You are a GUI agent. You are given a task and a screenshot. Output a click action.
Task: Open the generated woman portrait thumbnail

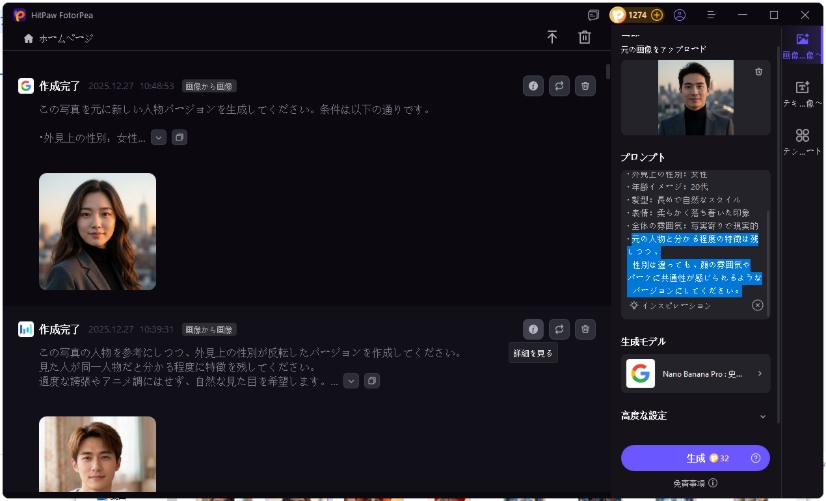(x=97, y=232)
